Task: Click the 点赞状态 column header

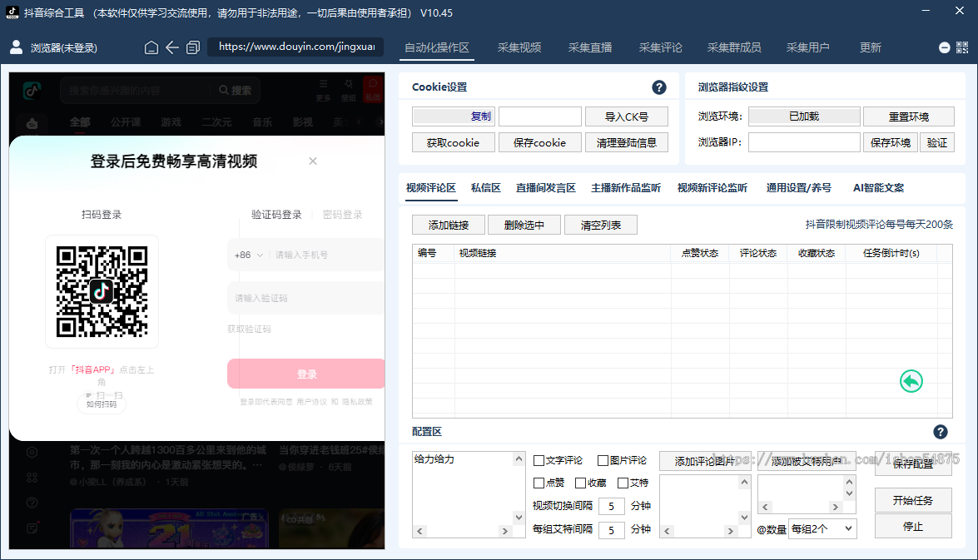Action: tap(700, 253)
